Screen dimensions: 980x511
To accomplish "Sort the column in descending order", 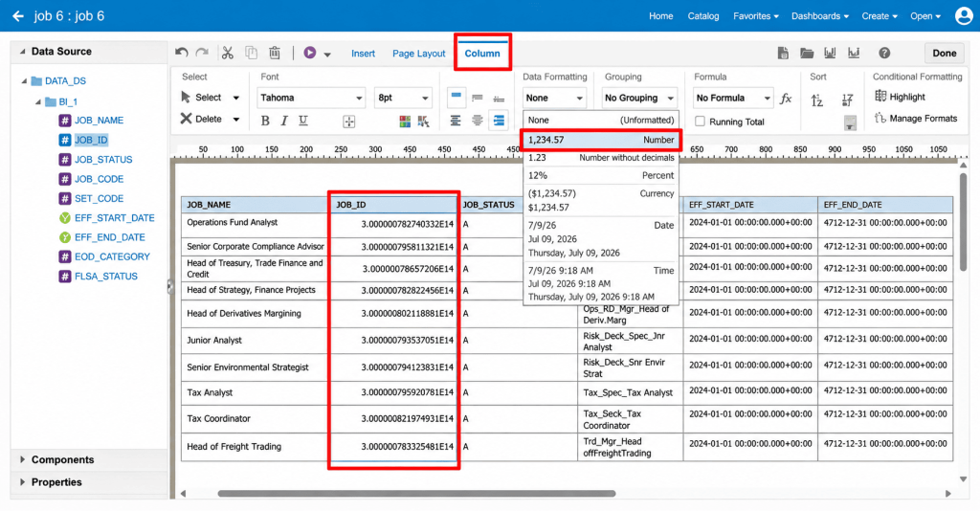I will coord(848,100).
